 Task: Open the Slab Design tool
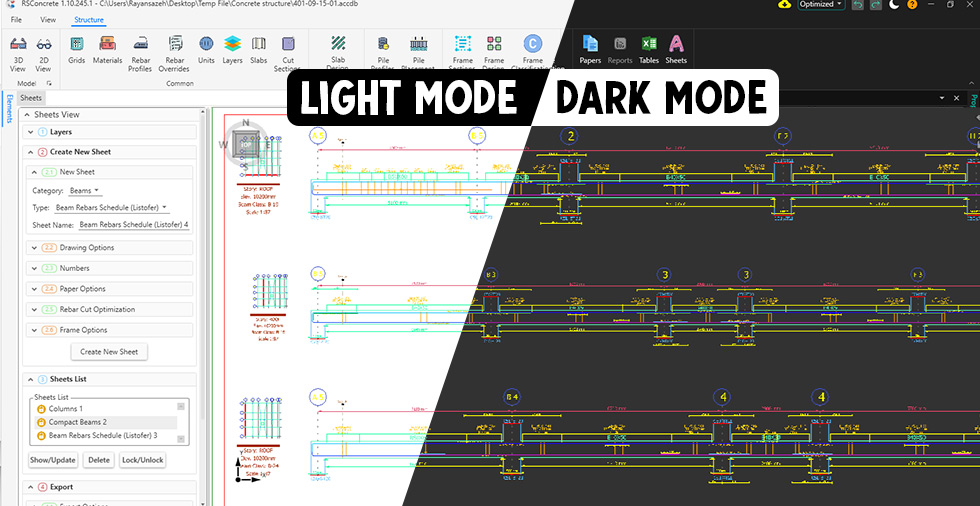pos(338,53)
